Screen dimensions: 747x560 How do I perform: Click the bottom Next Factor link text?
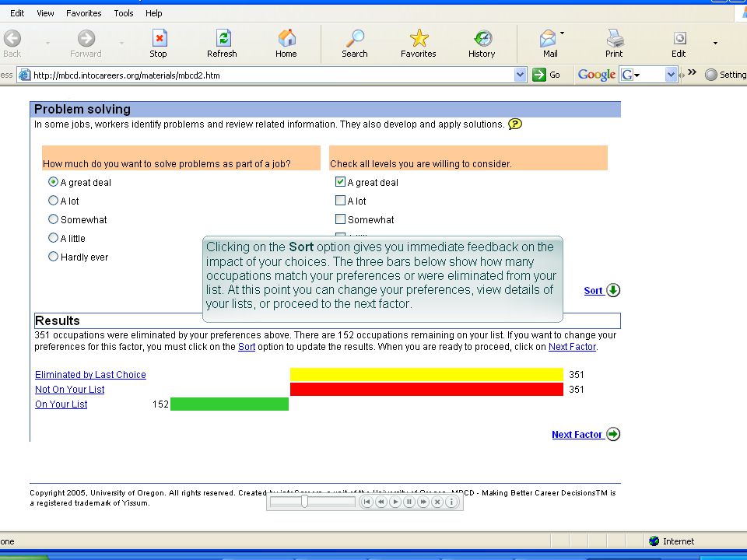pyautogui.click(x=577, y=434)
